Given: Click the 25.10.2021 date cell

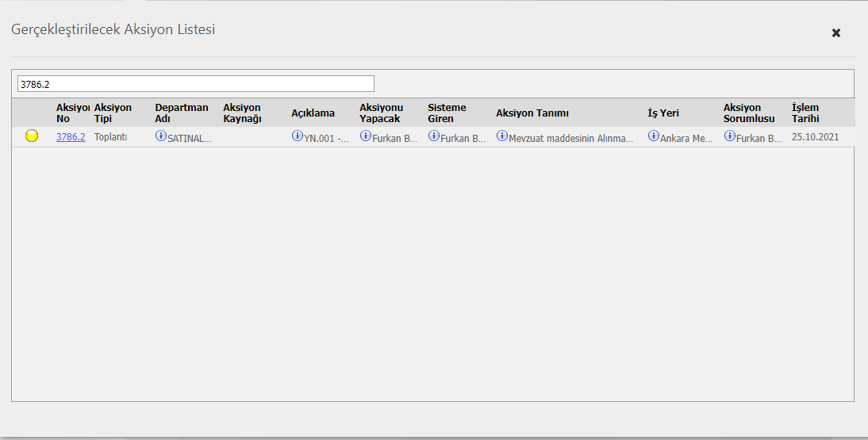Looking at the screenshot, I should (x=815, y=137).
